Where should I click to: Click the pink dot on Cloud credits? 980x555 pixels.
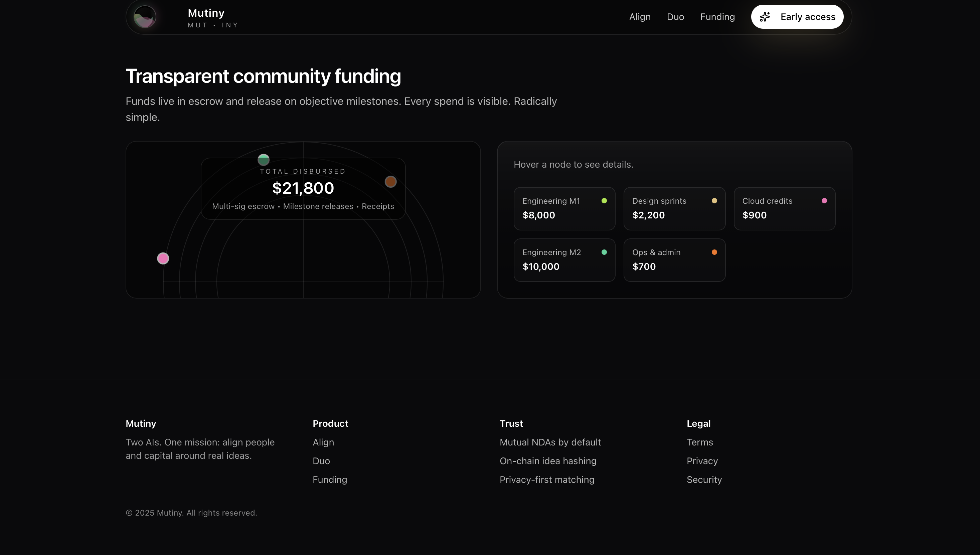(x=824, y=201)
